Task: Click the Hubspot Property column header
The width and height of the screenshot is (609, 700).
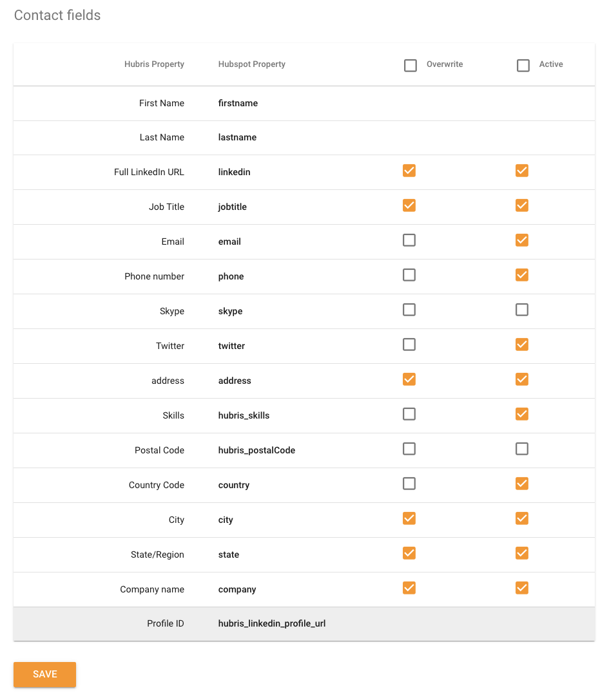Action: (251, 64)
